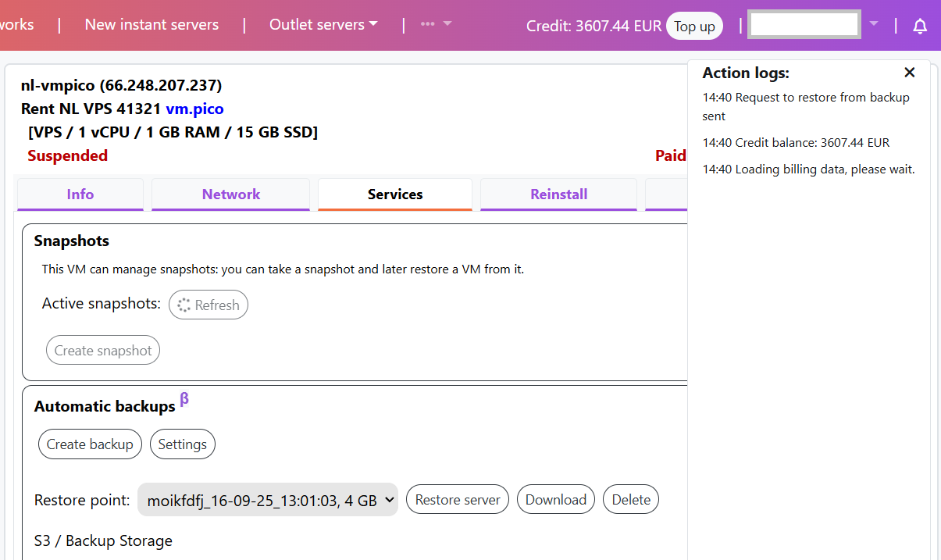
Task: Close the Action logs panel
Action: point(909,73)
